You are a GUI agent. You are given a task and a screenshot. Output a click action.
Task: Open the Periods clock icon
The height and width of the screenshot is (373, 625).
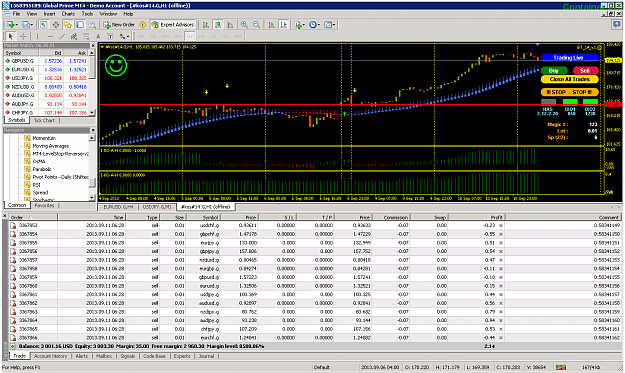pyautogui.click(x=313, y=25)
